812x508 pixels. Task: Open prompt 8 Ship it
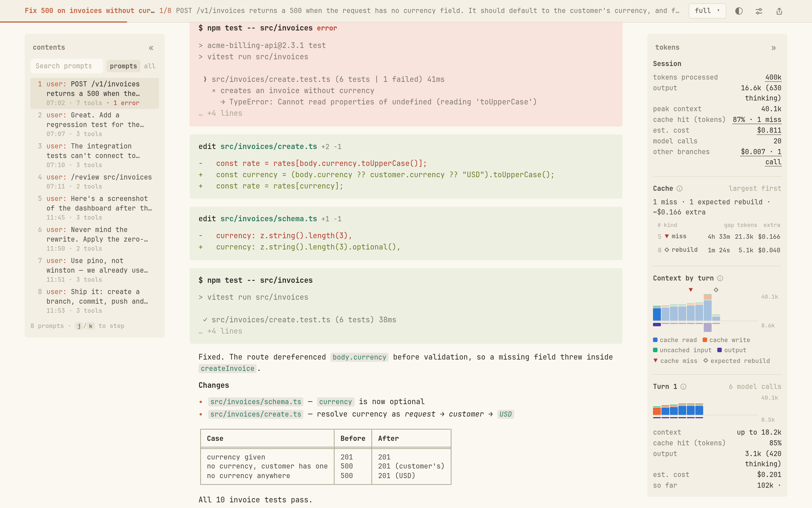click(x=95, y=301)
